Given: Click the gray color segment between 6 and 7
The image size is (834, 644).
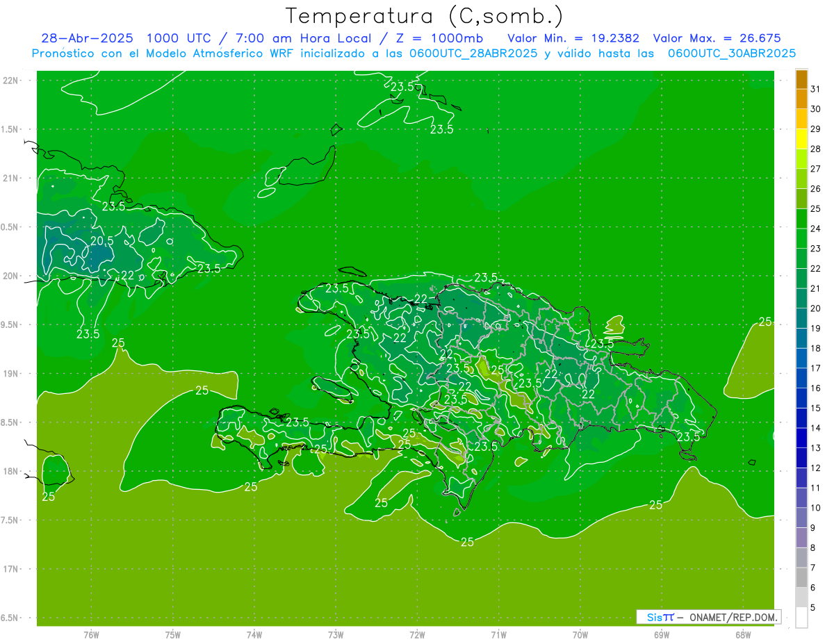Looking at the screenshot, I should coord(801,577).
